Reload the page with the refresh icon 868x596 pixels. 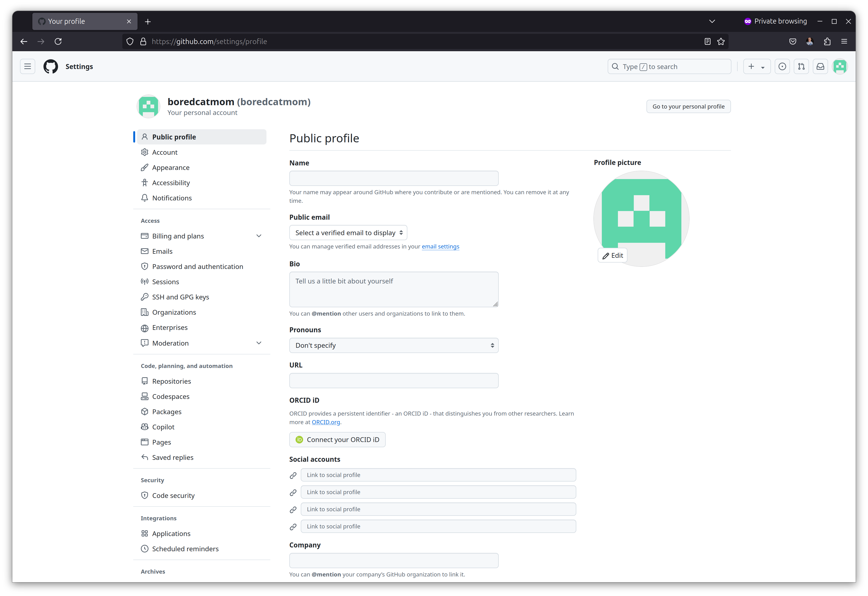tap(58, 41)
